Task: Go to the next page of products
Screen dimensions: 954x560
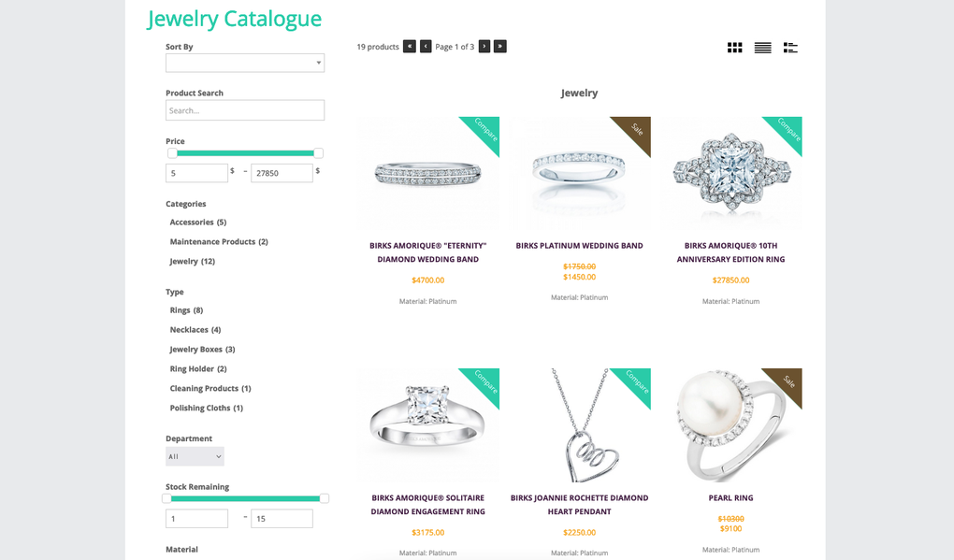Action: (484, 46)
